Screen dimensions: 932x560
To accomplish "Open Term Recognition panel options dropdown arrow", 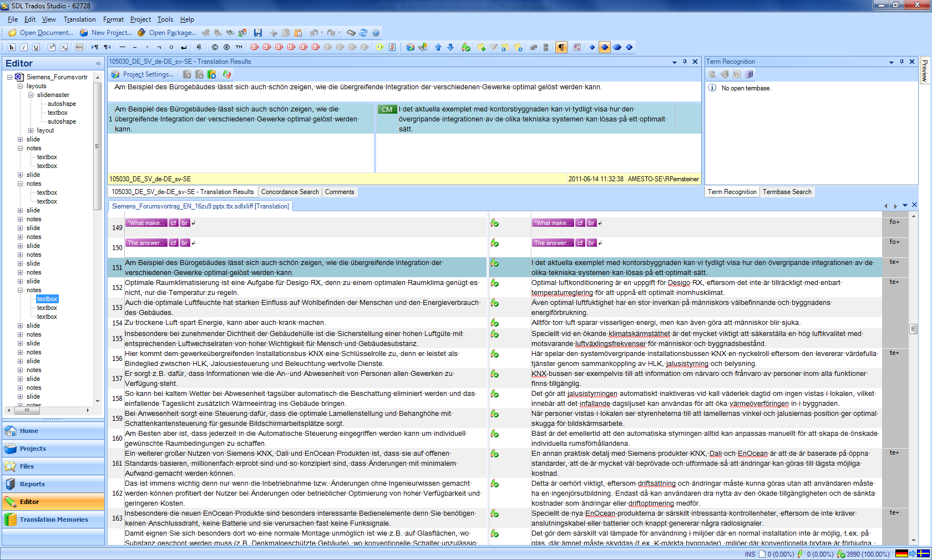I will point(892,62).
